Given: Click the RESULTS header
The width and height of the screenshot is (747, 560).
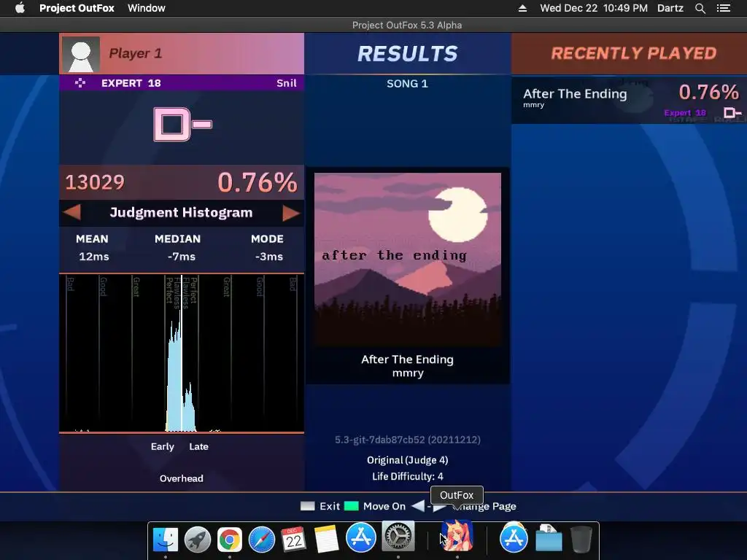Looking at the screenshot, I should (408, 54).
